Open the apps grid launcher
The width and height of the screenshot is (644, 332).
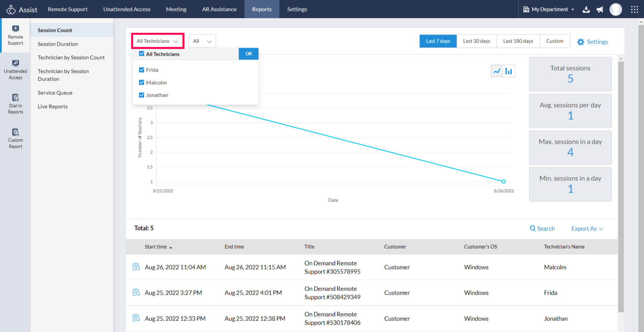[634, 9]
